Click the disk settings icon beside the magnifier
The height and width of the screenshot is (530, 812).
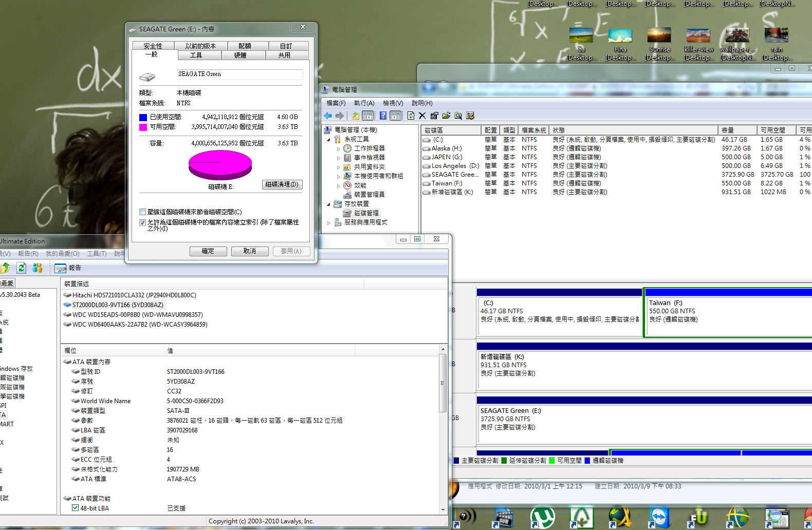(x=470, y=116)
